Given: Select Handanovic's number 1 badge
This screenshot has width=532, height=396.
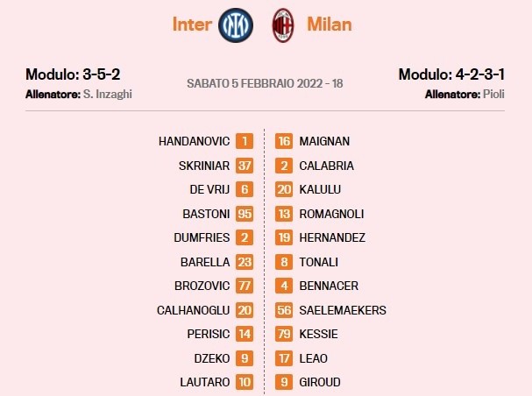Looking at the screenshot, I should point(245,141).
